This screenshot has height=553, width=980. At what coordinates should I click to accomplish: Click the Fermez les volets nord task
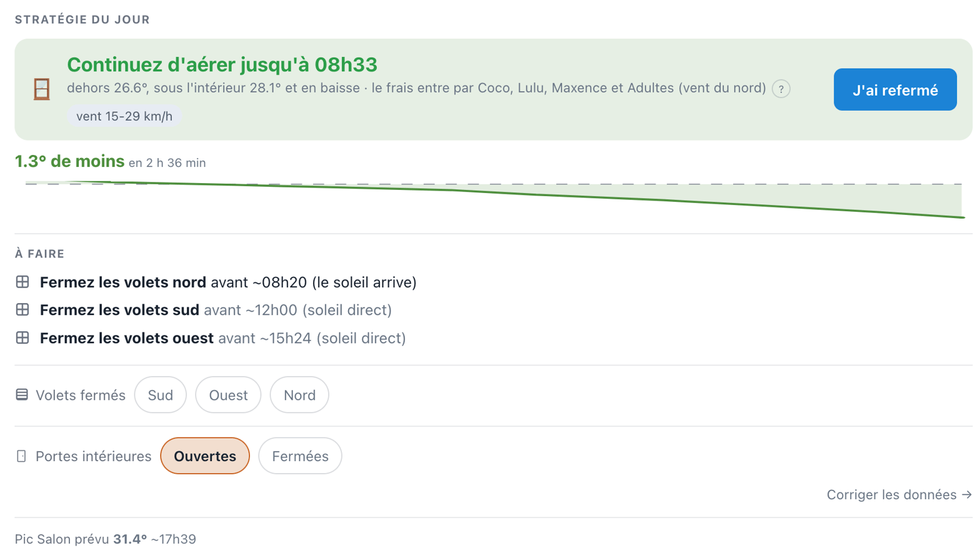pos(228,282)
